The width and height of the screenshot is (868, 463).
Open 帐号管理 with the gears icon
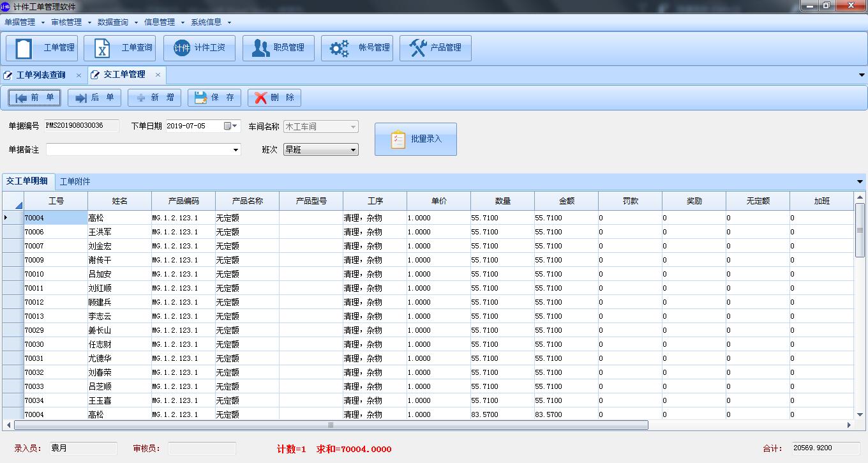(357, 48)
